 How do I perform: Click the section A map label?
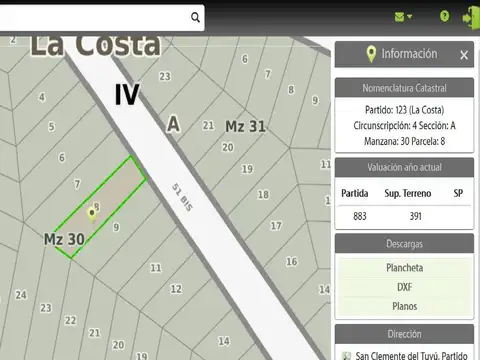coord(173,124)
